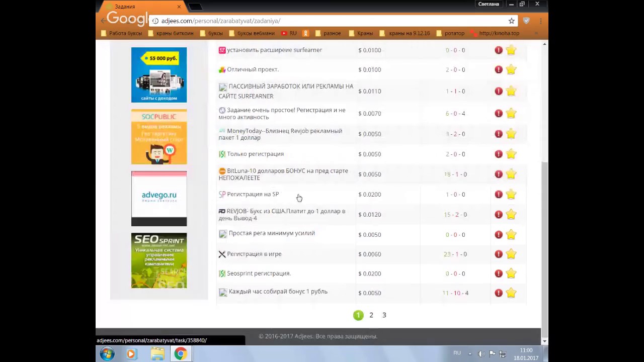Star the 'Только регистрация' task
Screen dimensions: 644x362
click(x=511, y=154)
